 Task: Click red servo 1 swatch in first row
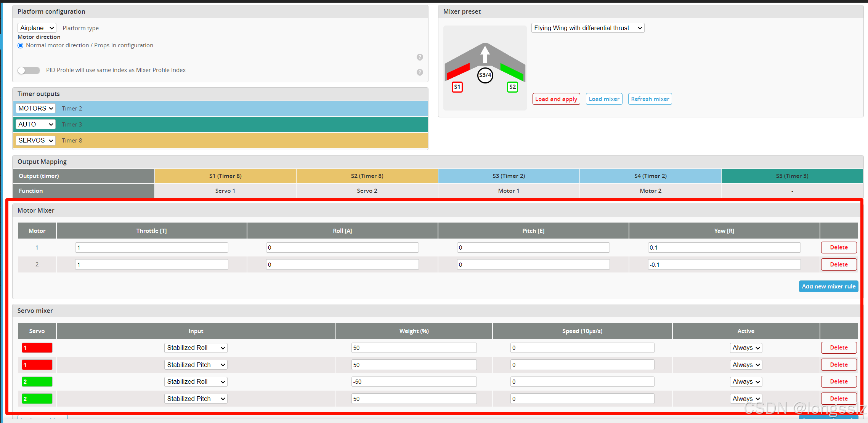[x=37, y=348]
